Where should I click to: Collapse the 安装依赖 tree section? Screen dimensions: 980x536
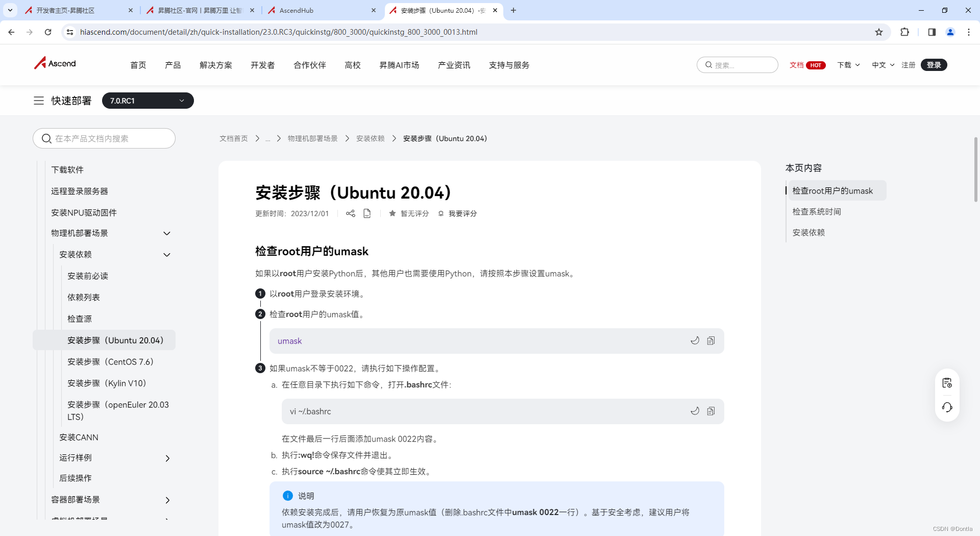166,254
